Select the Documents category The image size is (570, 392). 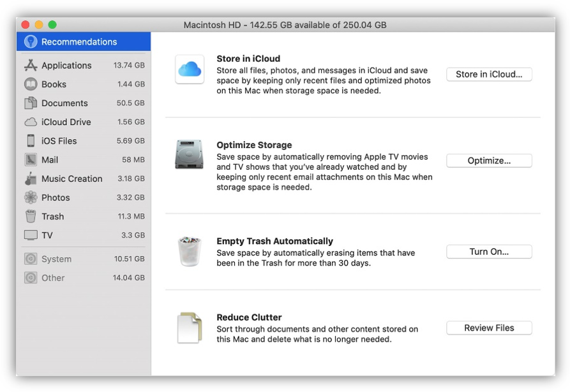(84, 103)
